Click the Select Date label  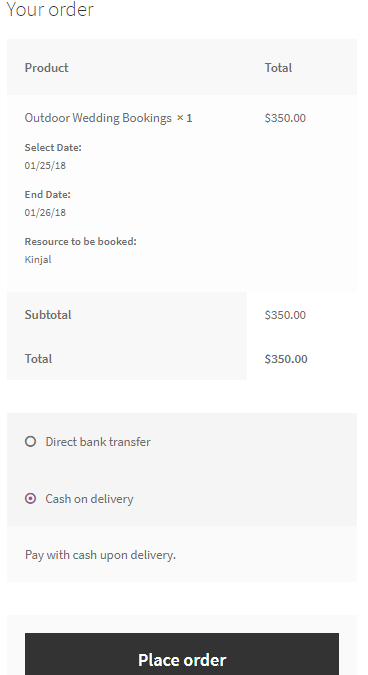53,148
